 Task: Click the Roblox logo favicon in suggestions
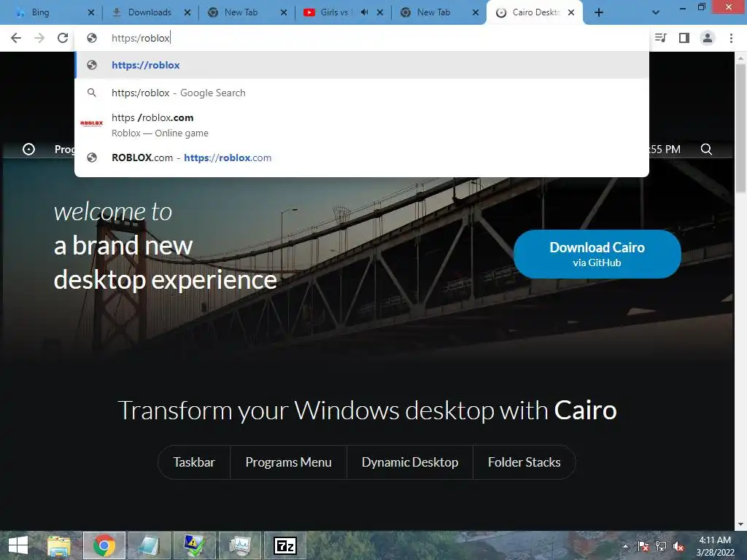(x=91, y=123)
